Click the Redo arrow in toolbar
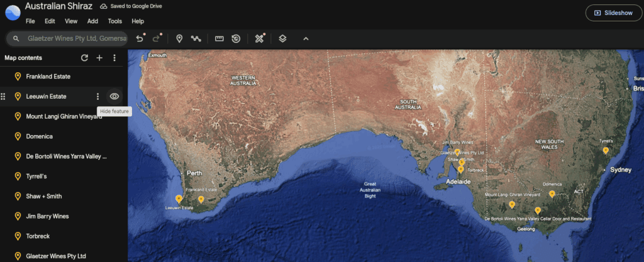Image resolution: width=644 pixels, height=262 pixels. 156,38
